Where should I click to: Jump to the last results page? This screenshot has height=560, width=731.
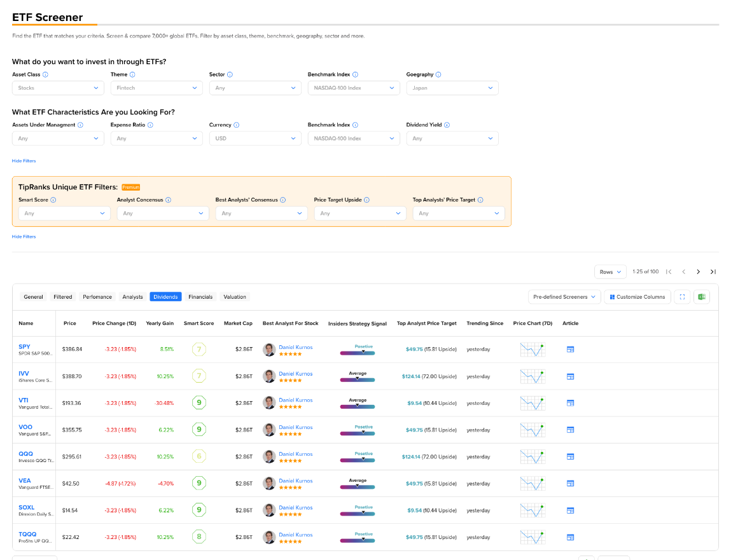pyautogui.click(x=713, y=271)
